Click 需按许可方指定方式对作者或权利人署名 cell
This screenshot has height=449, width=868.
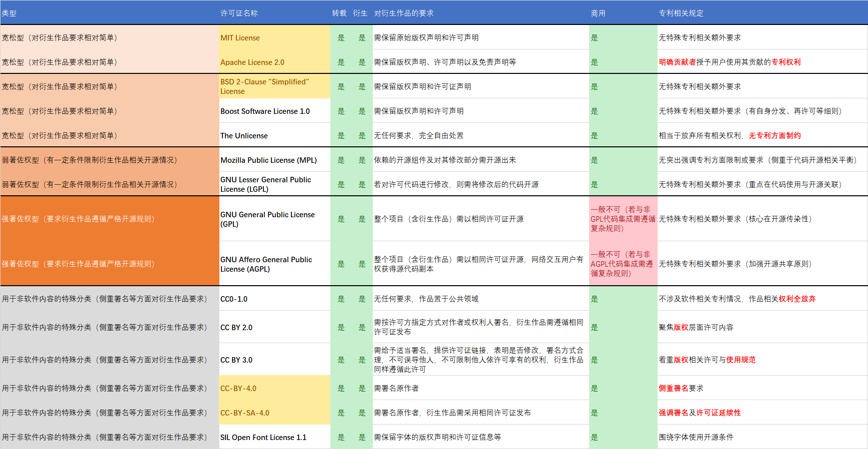click(481, 327)
